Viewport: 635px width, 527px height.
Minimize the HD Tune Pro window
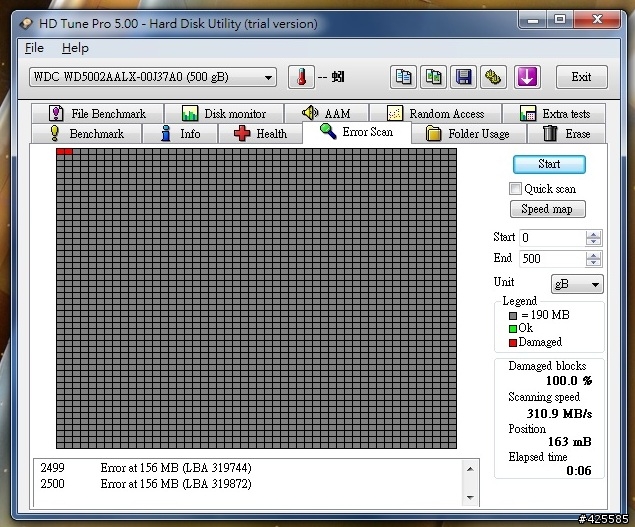coord(533,19)
